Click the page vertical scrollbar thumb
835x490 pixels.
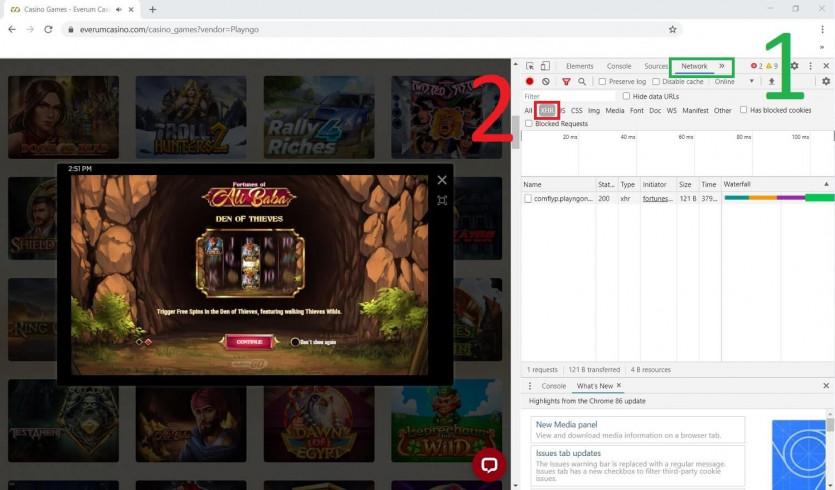[x=515, y=131]
